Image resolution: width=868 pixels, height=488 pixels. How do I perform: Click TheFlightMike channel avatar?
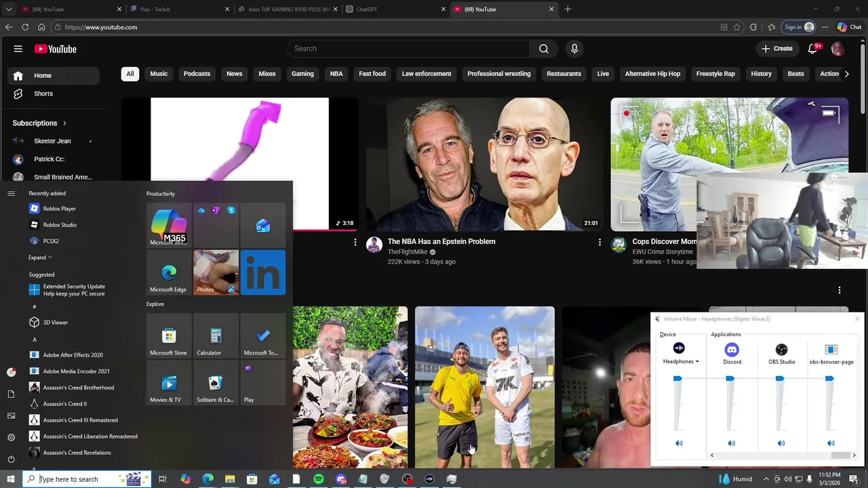click(374, 245)
